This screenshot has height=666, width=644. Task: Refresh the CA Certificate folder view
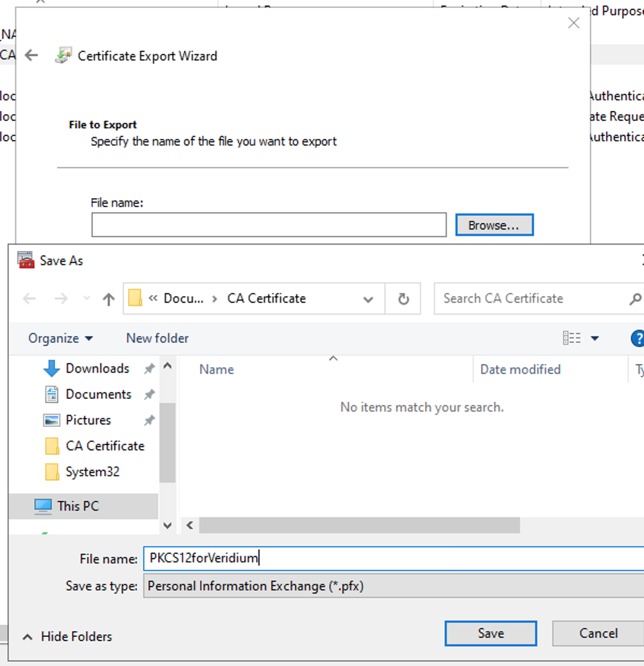tap(403, 299)
